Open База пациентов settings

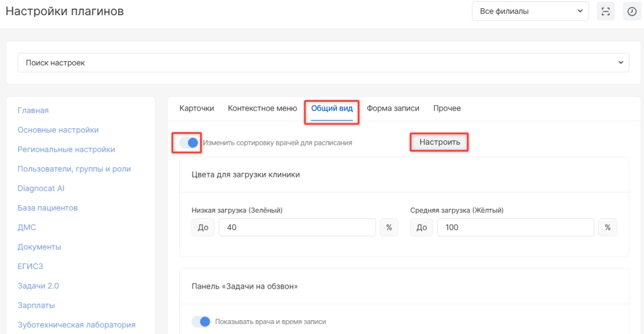[x=48, y=208]
